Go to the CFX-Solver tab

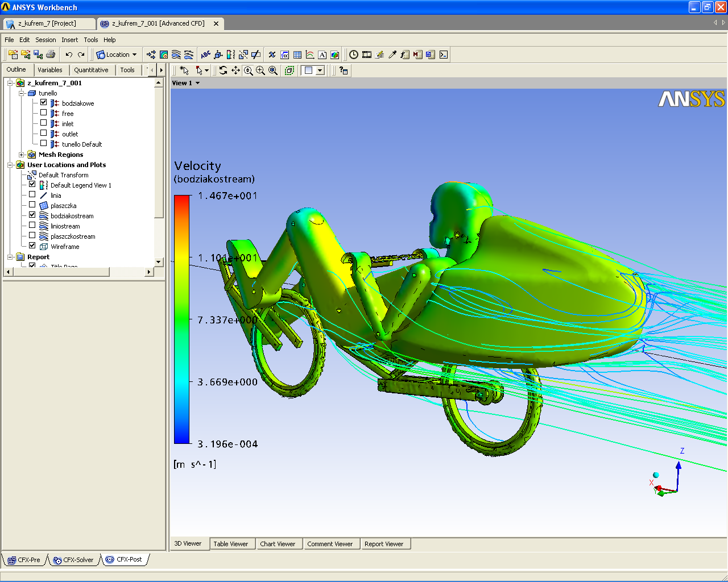click(74, 560)
